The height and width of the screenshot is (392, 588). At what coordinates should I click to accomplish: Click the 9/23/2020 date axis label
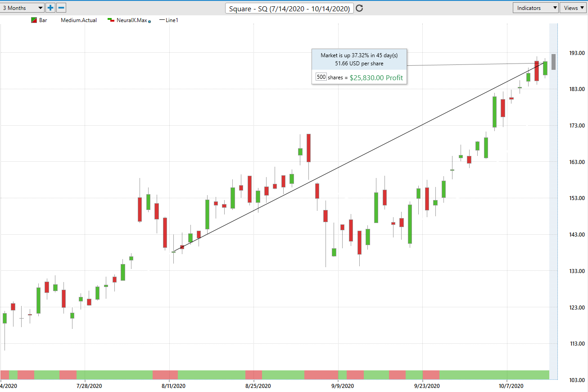(427, 386)
